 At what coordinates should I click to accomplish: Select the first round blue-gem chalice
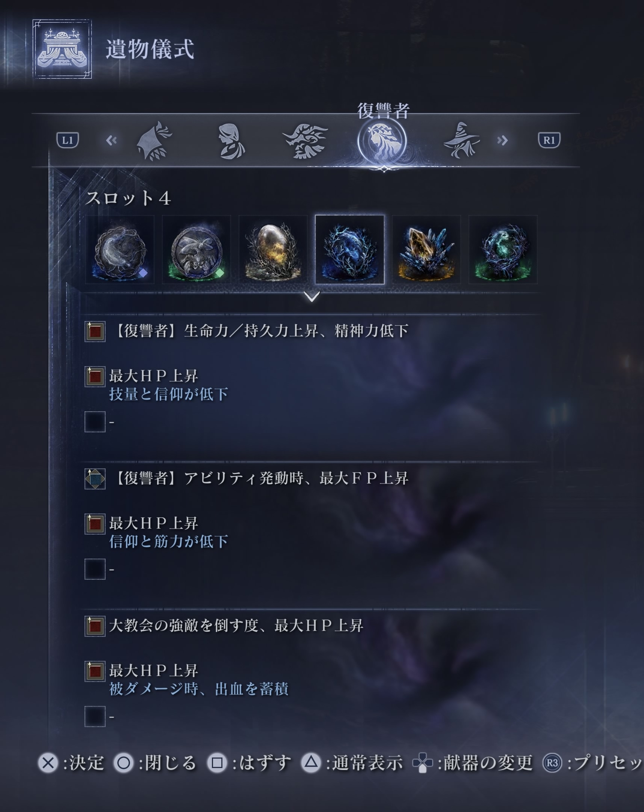pos(120,249)
